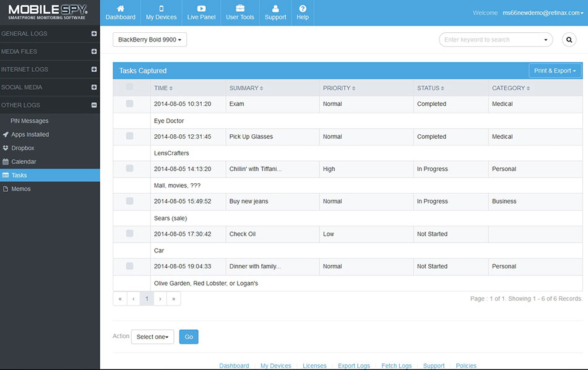Screen dimensions: 588x370
Task: Expand the Print & Export dropdown
Action: [x=555, y=71]
